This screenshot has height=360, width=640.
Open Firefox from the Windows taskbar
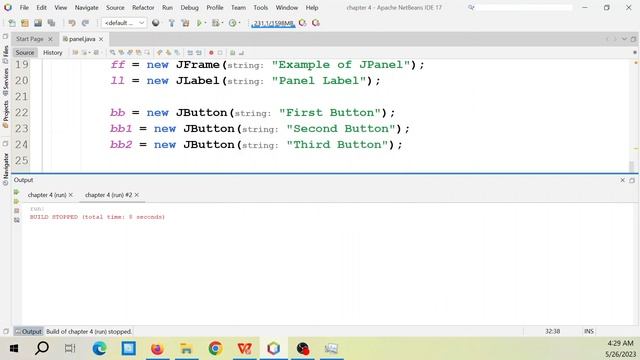(157, 349)
